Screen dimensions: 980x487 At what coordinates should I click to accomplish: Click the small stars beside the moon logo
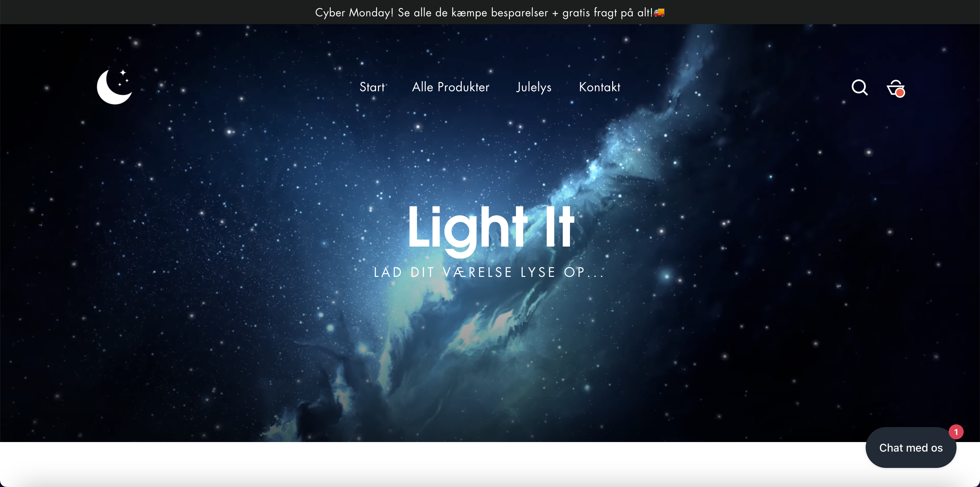point(124,77)
